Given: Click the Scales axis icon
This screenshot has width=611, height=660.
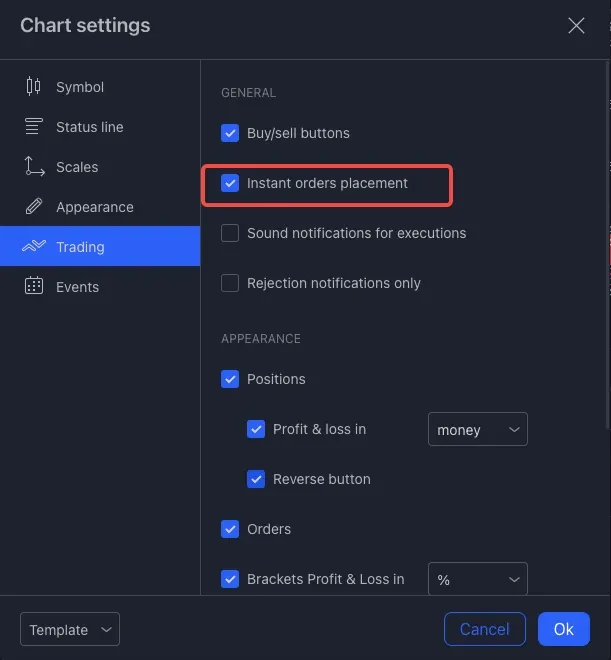Looking at the screenshot, I should (x=34, y=166).
